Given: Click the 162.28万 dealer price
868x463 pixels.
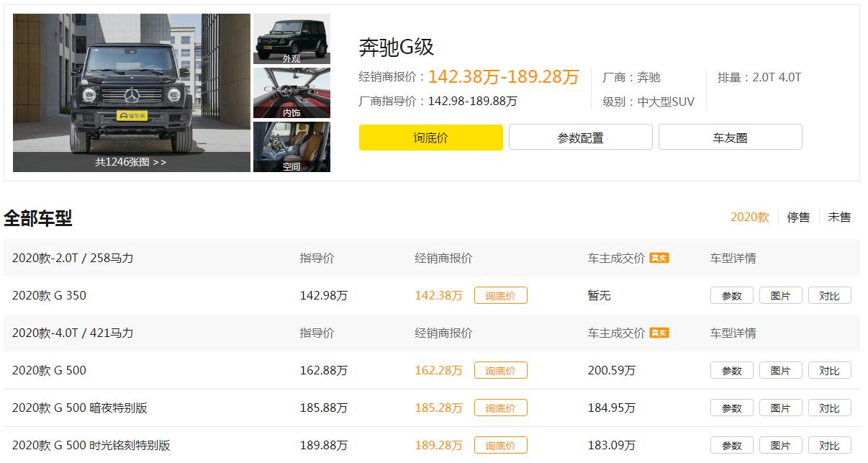Looking at the screenshot, I should [x=439, y=370].
